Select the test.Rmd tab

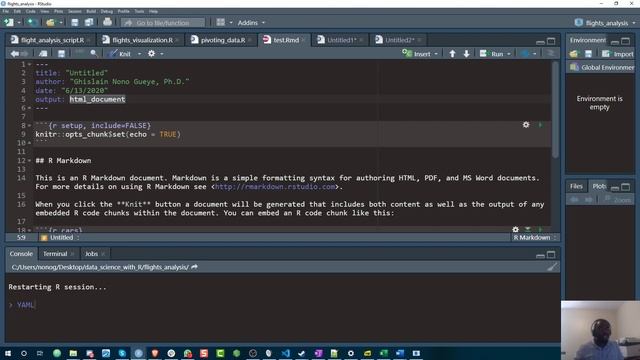[x=286, y=40]
